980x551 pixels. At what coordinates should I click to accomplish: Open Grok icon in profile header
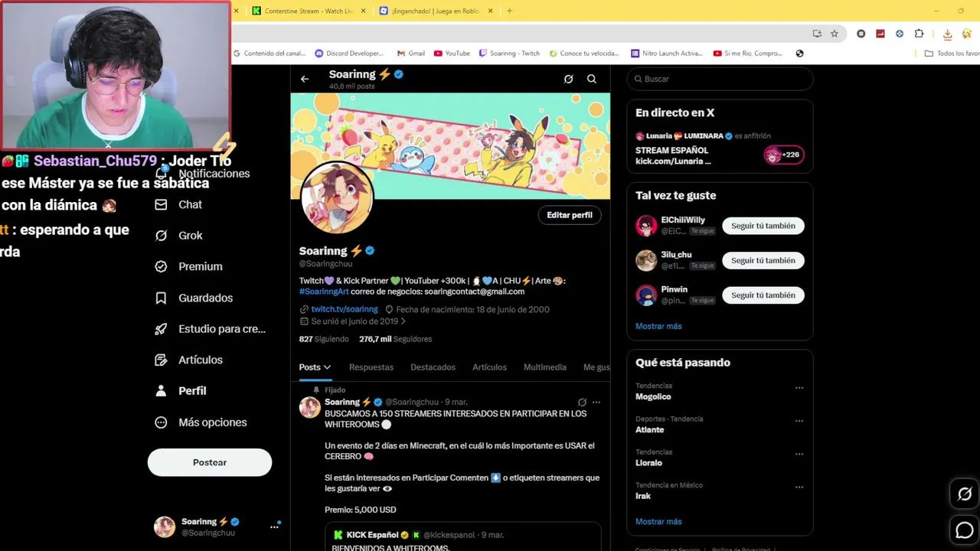pos(568,79)
